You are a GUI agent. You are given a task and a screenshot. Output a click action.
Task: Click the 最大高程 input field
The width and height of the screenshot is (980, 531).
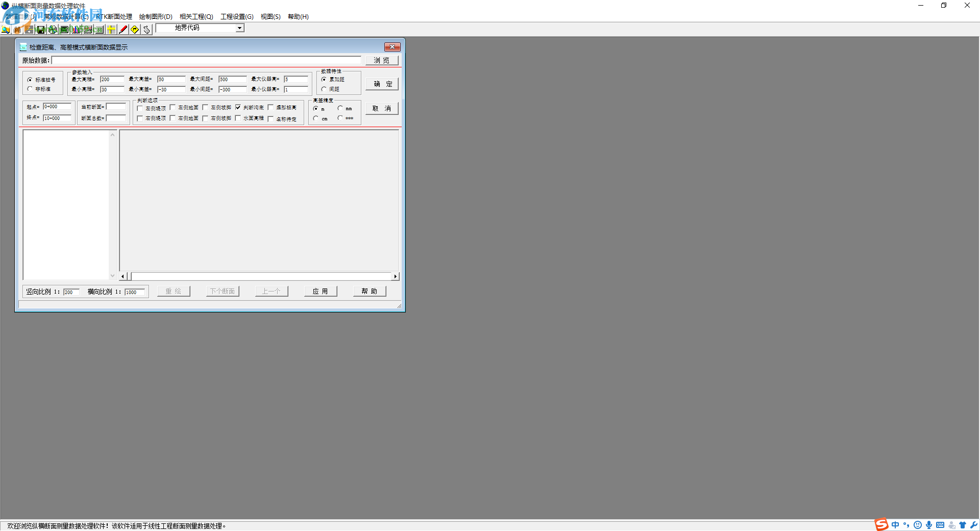pyautogui.click(x=112, y=79)
